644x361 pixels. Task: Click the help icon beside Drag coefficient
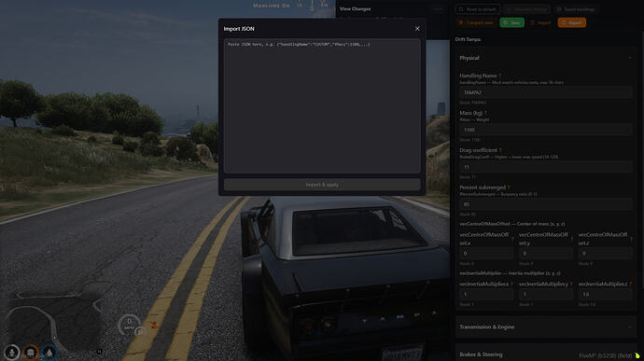pyautogui.click(x=500, y=150)
